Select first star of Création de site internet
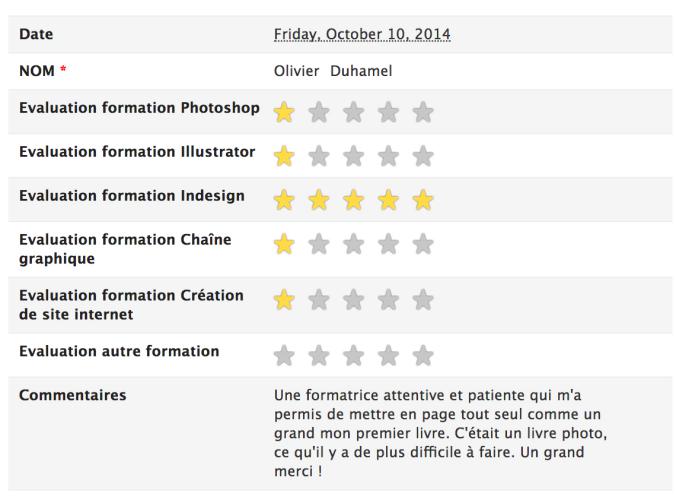The height and width of the screenshot is (500, 676). (284, 300)
